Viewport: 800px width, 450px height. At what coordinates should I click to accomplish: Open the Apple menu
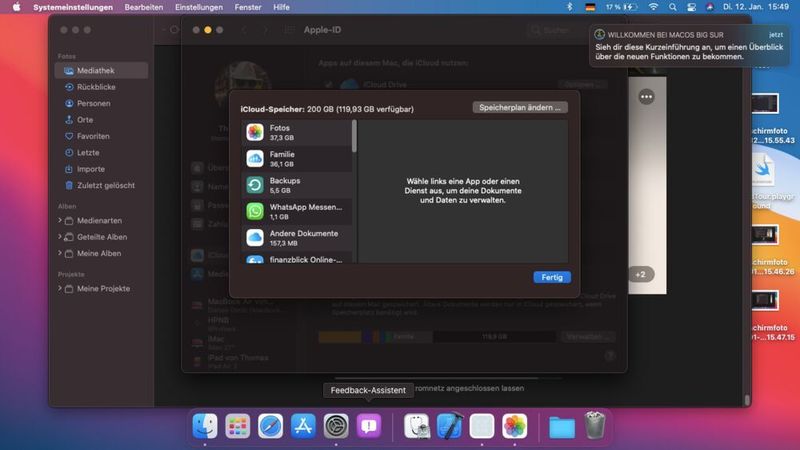(x=16, y=7)
